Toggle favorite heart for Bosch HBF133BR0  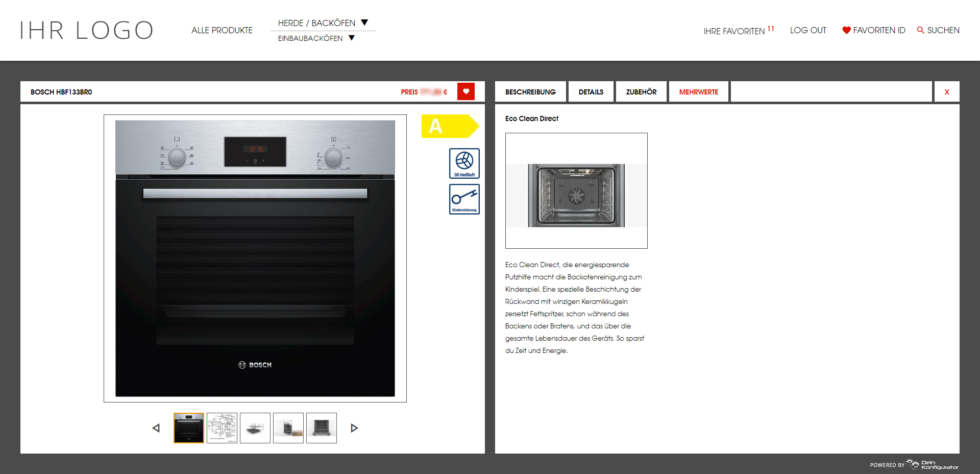tap(465, 91)
